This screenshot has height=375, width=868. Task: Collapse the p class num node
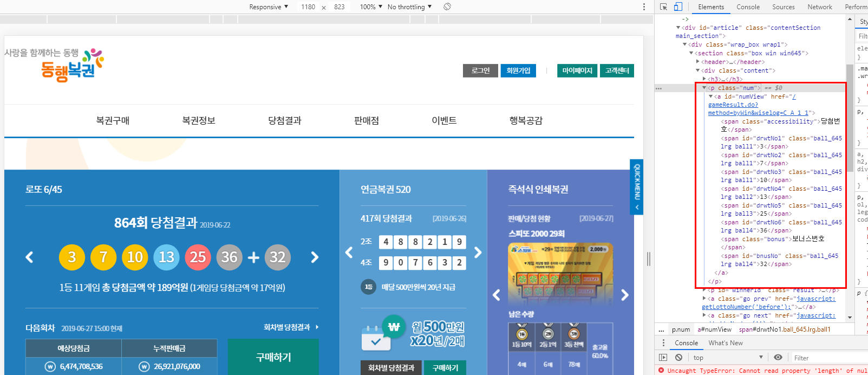704,88
